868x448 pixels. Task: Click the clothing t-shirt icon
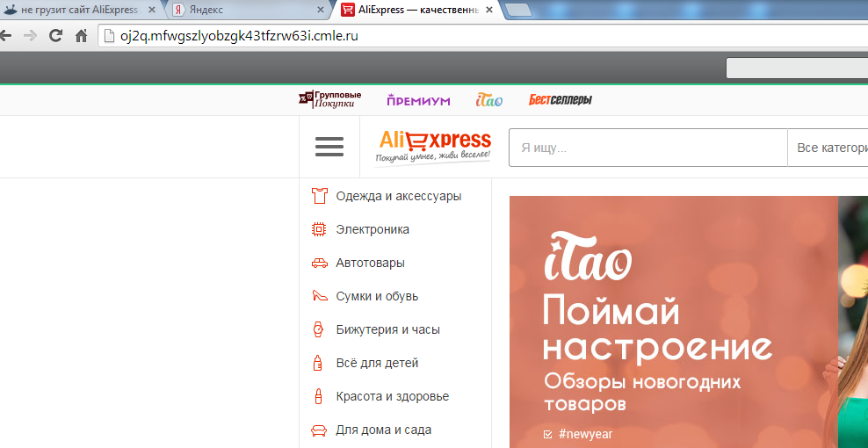(x=319, y=196)
